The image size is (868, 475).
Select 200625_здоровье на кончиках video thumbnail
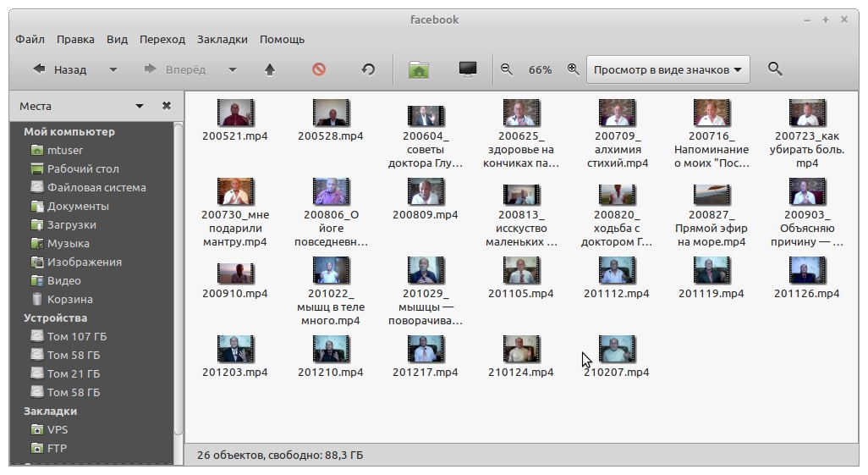click(521, 113)
